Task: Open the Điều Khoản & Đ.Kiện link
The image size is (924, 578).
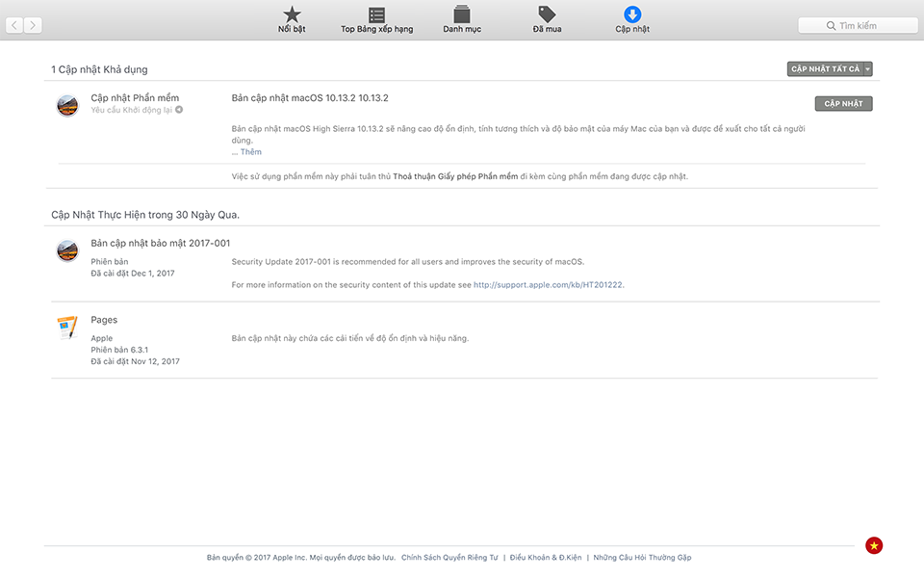Action: (546, 558)
